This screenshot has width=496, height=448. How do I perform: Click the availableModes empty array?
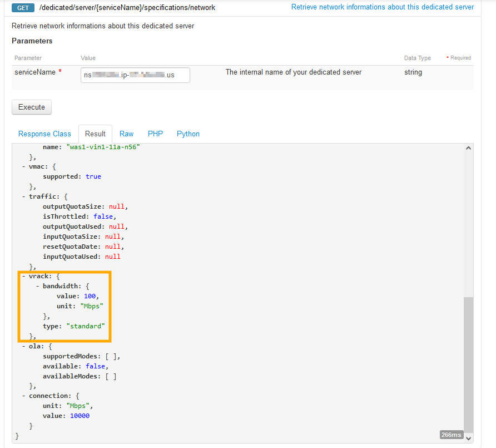[x=111, y=376]
